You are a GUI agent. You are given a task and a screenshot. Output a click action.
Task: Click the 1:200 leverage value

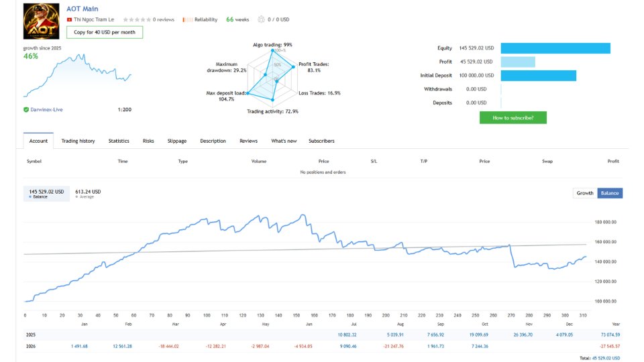point(125,109)
